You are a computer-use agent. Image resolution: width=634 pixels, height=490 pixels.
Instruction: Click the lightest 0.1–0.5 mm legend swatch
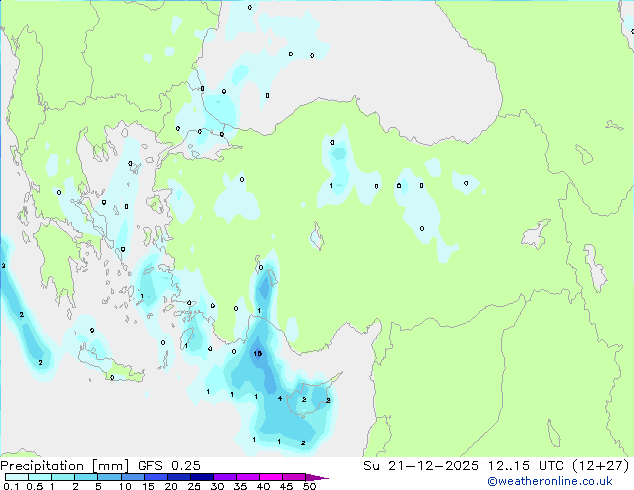pos(17,477)
